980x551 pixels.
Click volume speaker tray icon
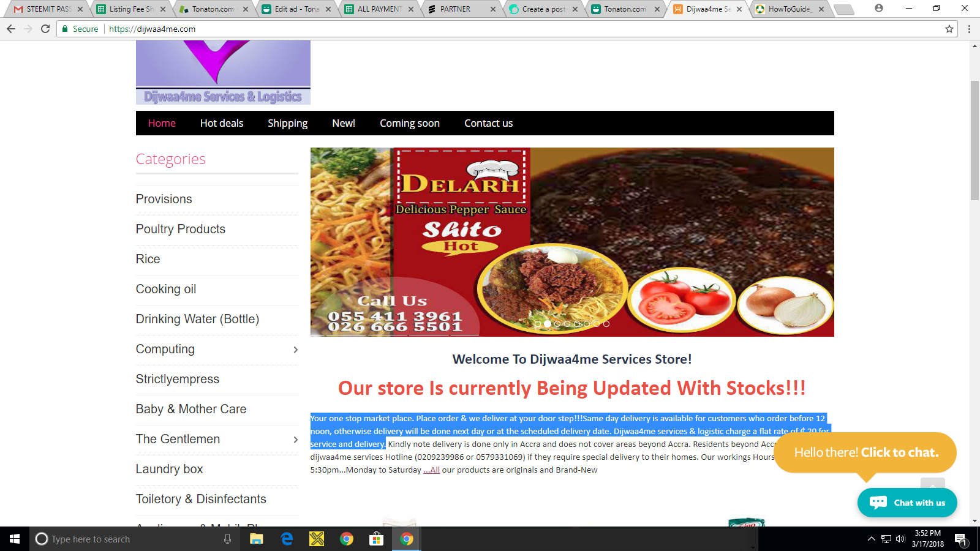(900, 539)
